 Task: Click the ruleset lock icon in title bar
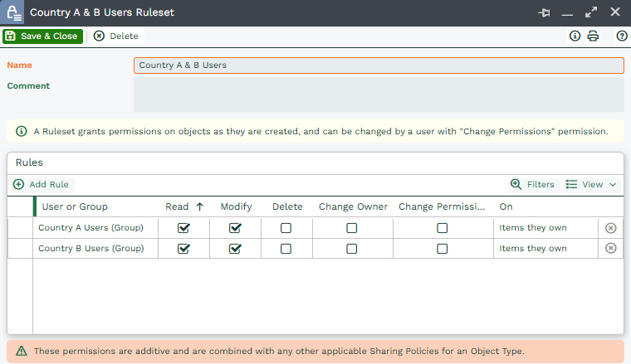point(14,12)
